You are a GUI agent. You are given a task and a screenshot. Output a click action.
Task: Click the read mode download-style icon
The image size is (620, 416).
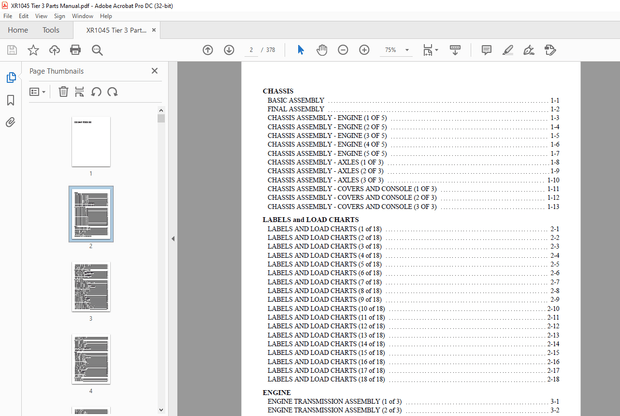coord(455,50)
